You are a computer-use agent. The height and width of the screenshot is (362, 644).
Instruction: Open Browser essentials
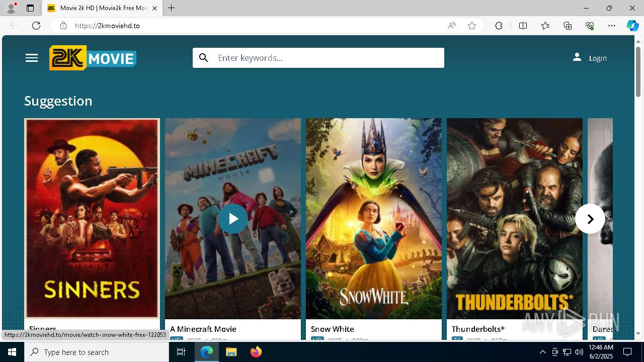tap(590, 26)
